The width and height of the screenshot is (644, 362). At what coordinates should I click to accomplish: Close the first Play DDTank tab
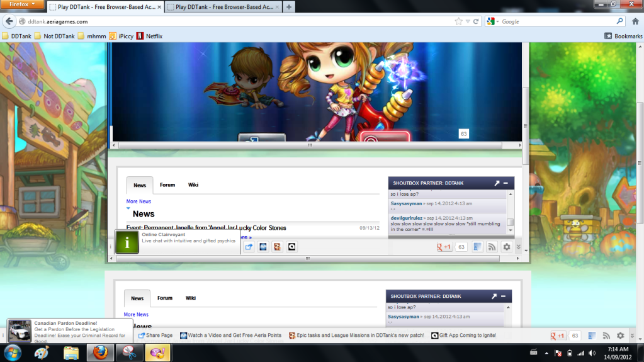click(159, 7)
